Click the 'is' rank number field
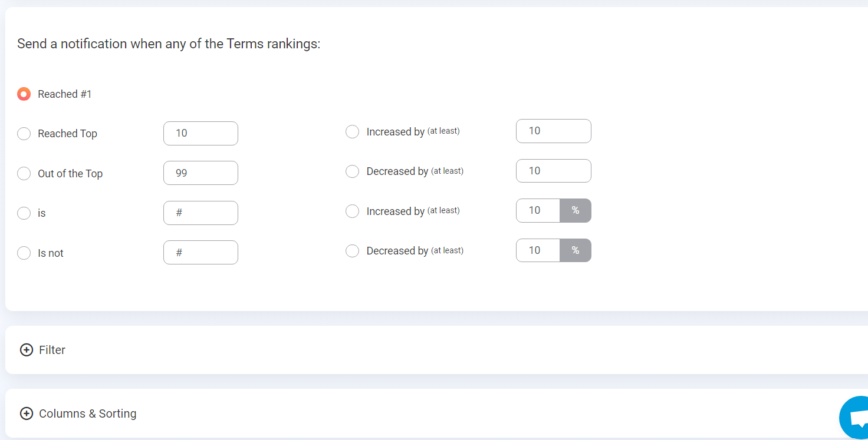 click(x=200, y=213)
